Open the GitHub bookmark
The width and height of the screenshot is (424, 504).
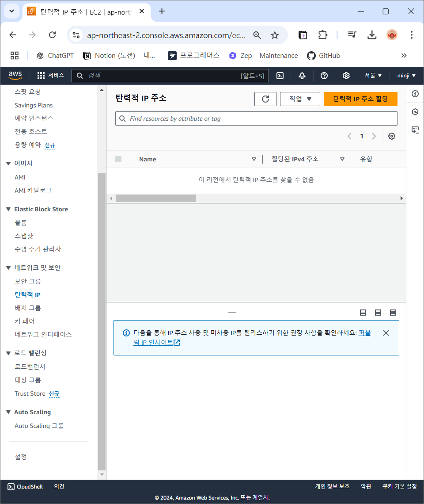click(x=323, y=56)
